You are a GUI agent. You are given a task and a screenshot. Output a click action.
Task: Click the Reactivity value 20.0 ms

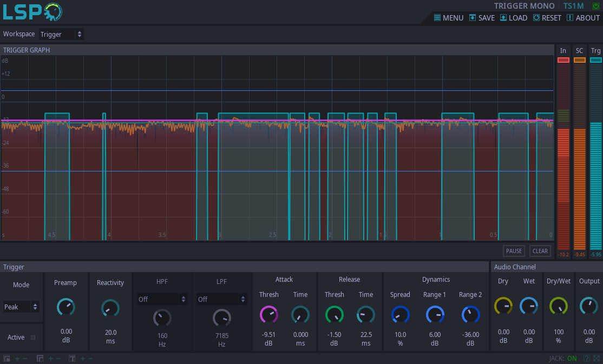pyautogui.click(x=110, y=337)
